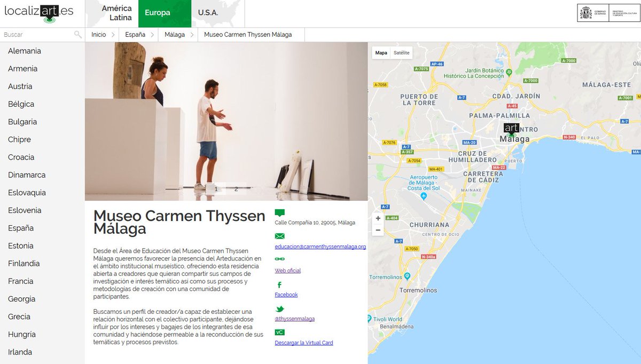Open educacion@carmenthyssenmalaga.org email link

click(320, 247)
